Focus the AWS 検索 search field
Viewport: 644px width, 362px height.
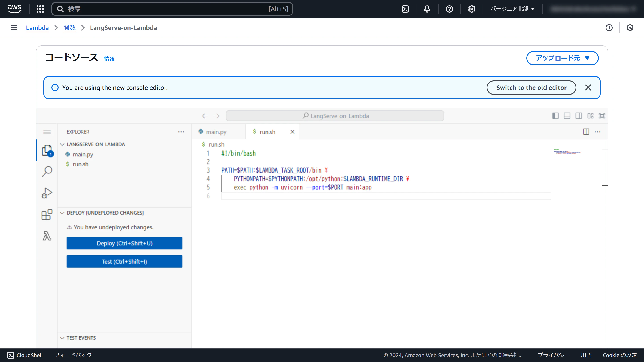coord(172,9)
